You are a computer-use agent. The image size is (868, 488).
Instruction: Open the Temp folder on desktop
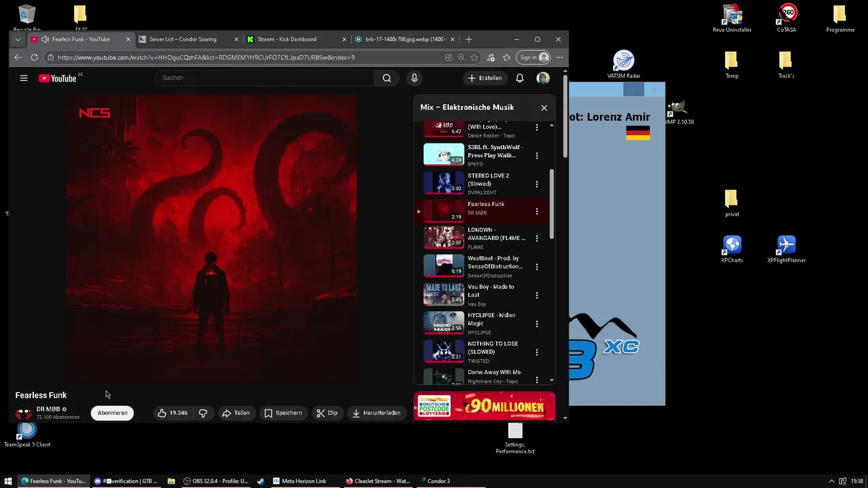pos(732,64)
